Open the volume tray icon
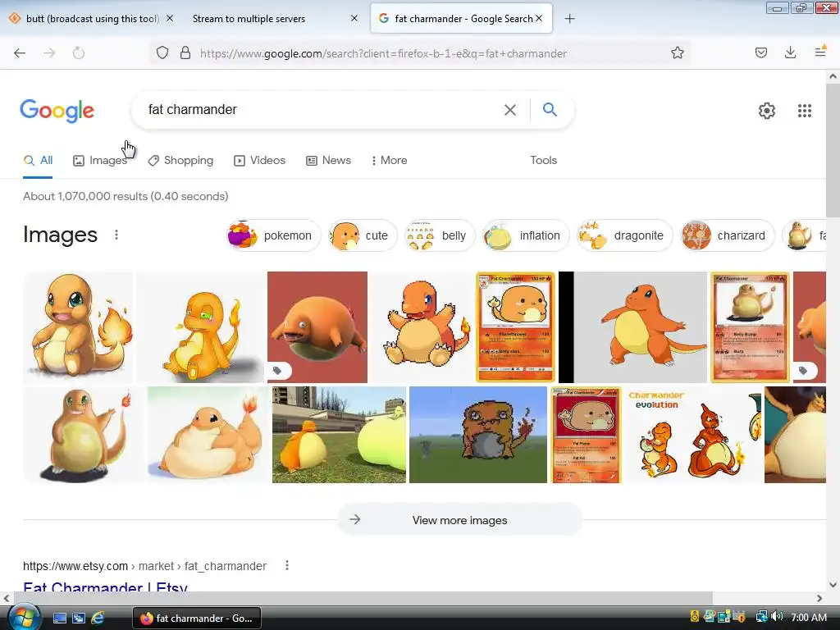 778,617
